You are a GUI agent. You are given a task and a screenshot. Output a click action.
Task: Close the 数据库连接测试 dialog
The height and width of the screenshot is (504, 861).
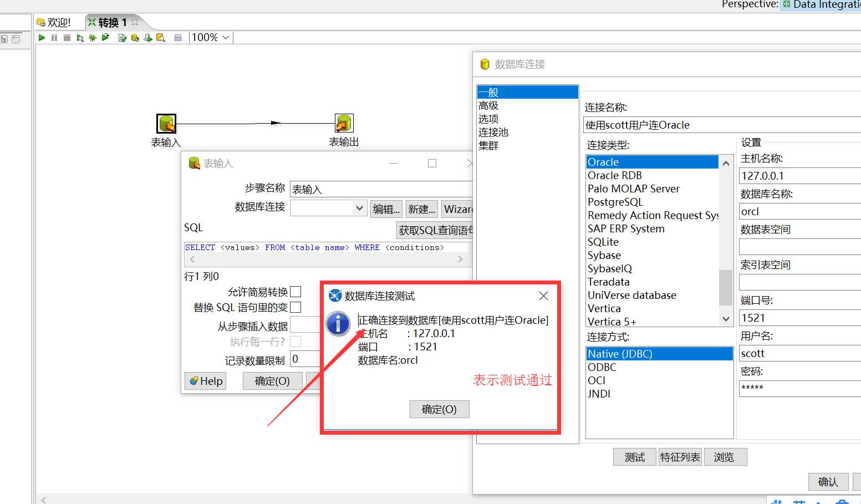click(x=544, y=296)
